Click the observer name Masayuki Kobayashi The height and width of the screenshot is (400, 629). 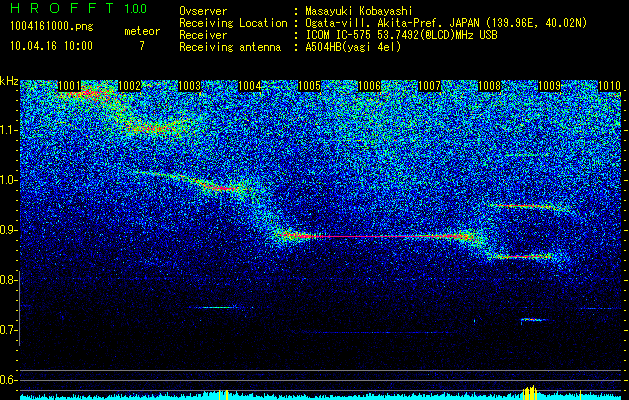click(359, 12)
